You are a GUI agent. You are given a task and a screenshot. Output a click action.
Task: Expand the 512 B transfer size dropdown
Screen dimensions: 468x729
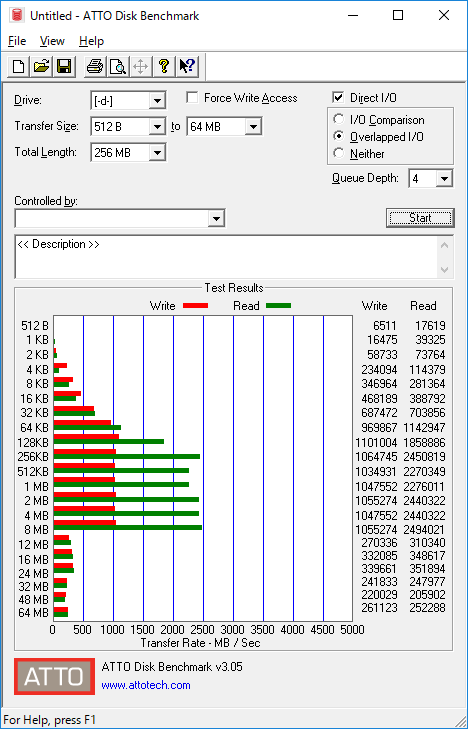click(157, 126)
